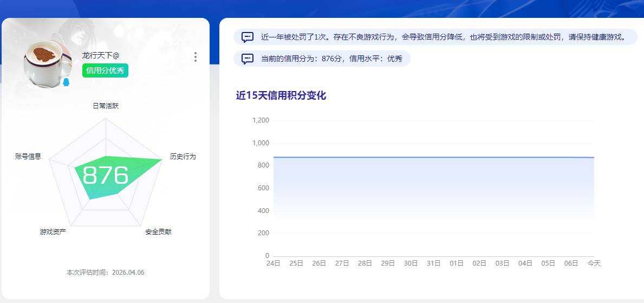
Task: Click the 876 score in radar chart
Action: [106, 176]
